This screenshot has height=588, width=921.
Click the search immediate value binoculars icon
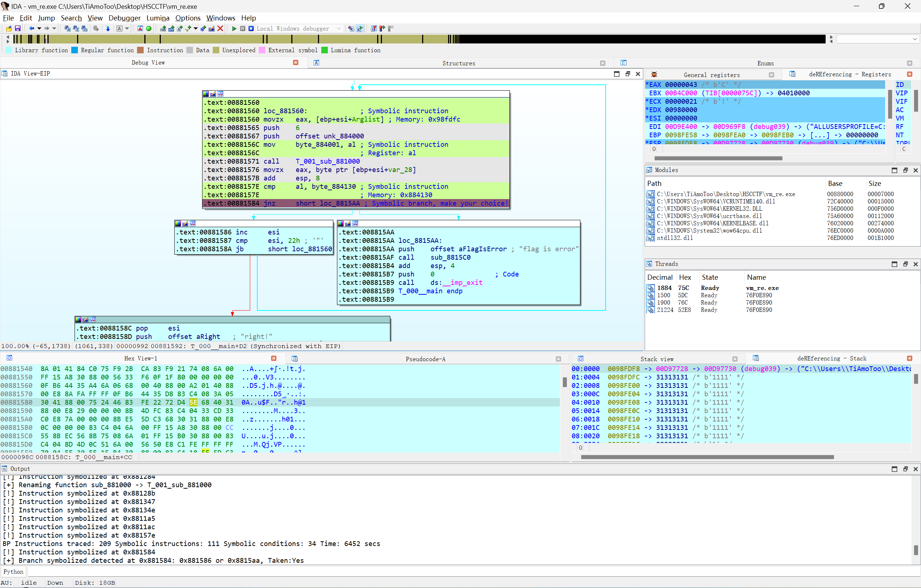click(67, 28)
